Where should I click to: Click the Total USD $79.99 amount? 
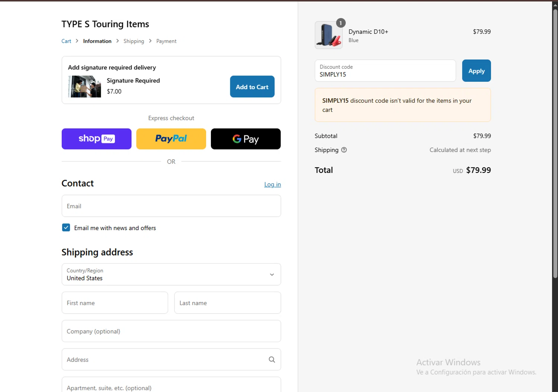pyautogui.click(x=472, y=170)
